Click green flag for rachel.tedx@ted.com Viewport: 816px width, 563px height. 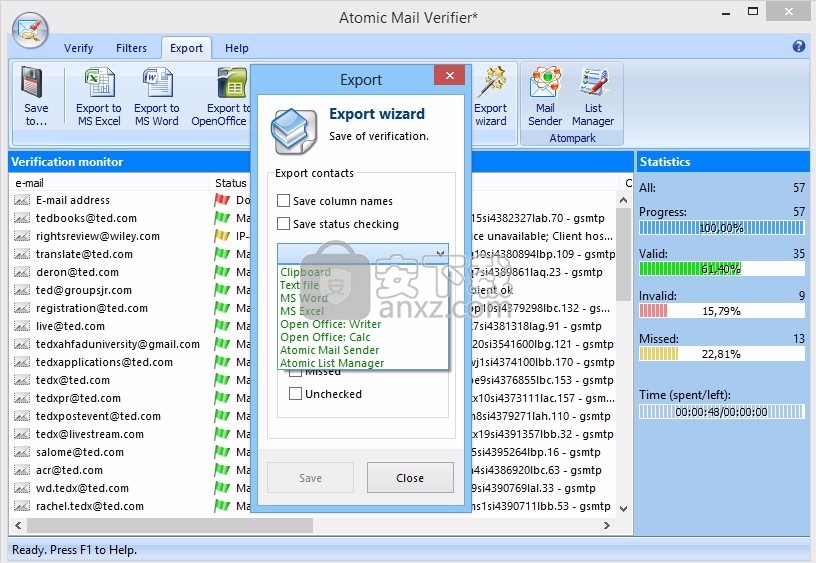222,506
